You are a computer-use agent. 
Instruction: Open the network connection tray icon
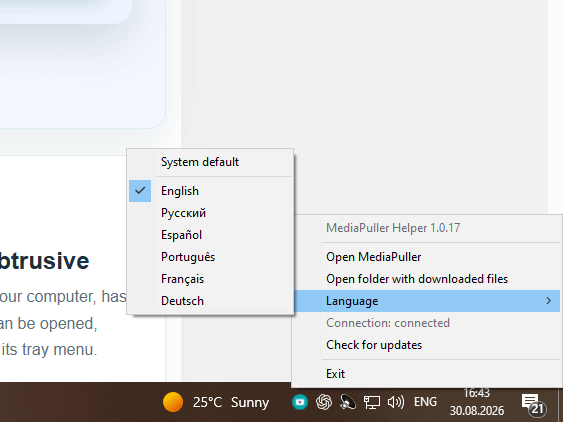point(372,402)
